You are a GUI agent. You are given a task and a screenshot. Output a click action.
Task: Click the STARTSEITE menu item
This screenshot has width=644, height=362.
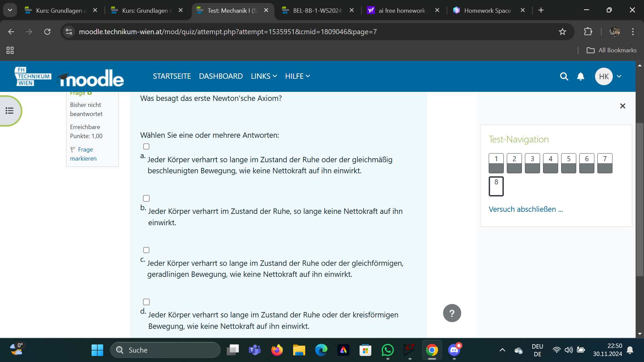(x=172, y=76)
